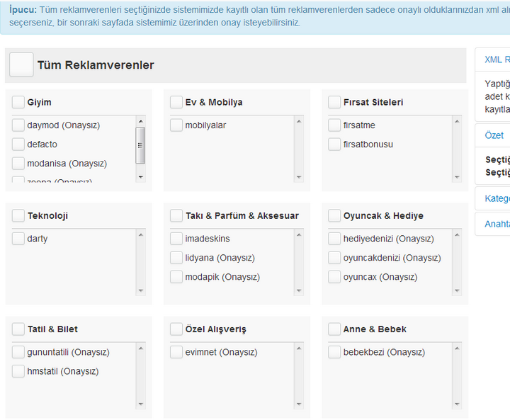The image size is (510, 420).
Task: Click the Fırsat Siteleri list scroll-up arrow
Action: coord(457,121)
